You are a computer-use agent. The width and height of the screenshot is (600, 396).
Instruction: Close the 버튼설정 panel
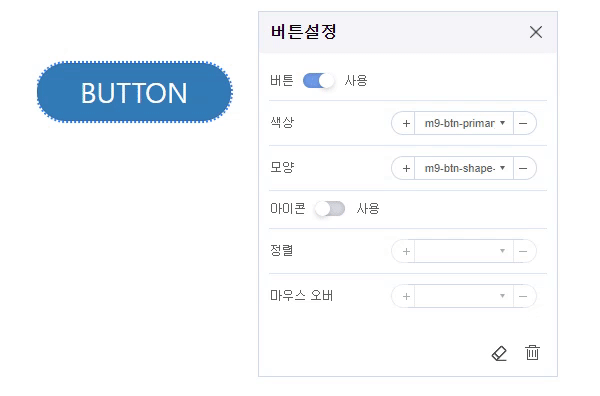pyautogui.click(x=536, y=32)
